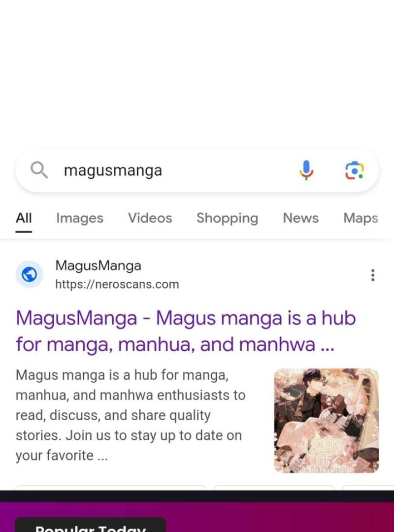Image resolution: width=394 pixels, height=532 pixels.
Task: Focus the search box containing magusmanga
Action: (x=197, y=170)
